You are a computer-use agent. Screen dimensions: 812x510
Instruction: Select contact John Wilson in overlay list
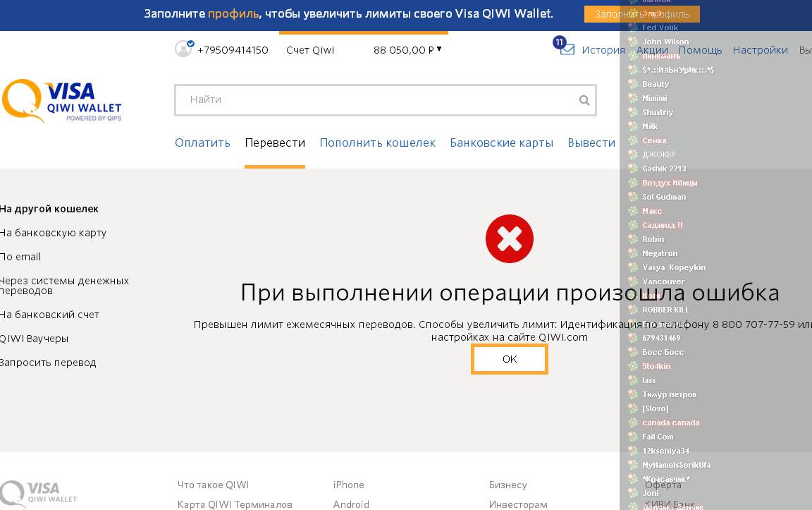tap(665, 42)
